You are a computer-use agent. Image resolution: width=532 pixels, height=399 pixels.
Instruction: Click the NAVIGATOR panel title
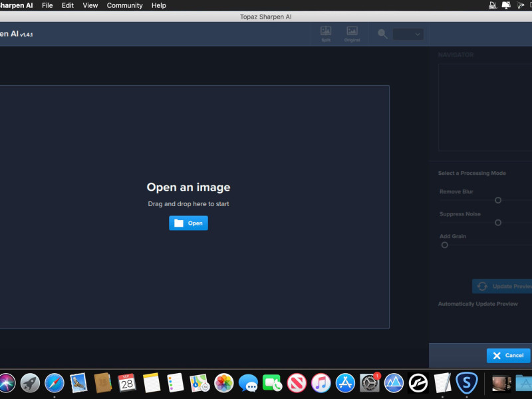[456, 55]
